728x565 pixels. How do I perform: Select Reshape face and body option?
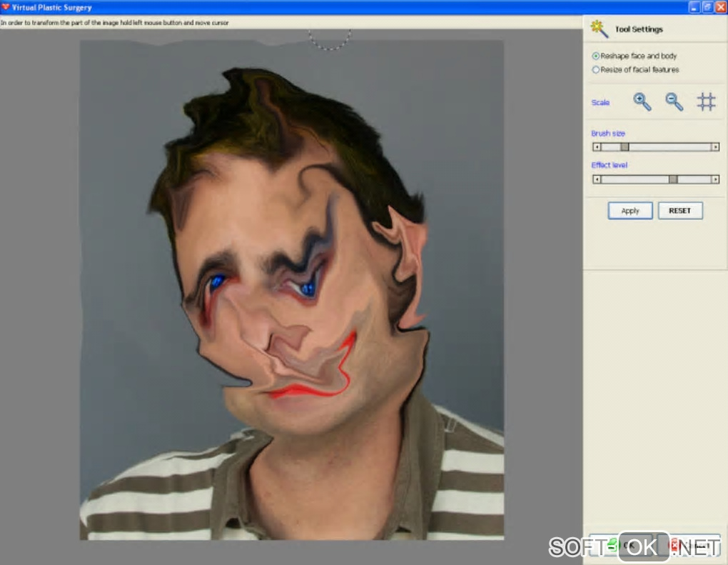[x=635, y=56]
